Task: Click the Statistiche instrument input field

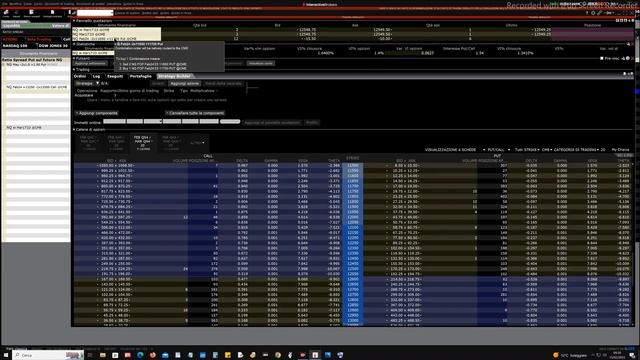Action: click(93, 53)
